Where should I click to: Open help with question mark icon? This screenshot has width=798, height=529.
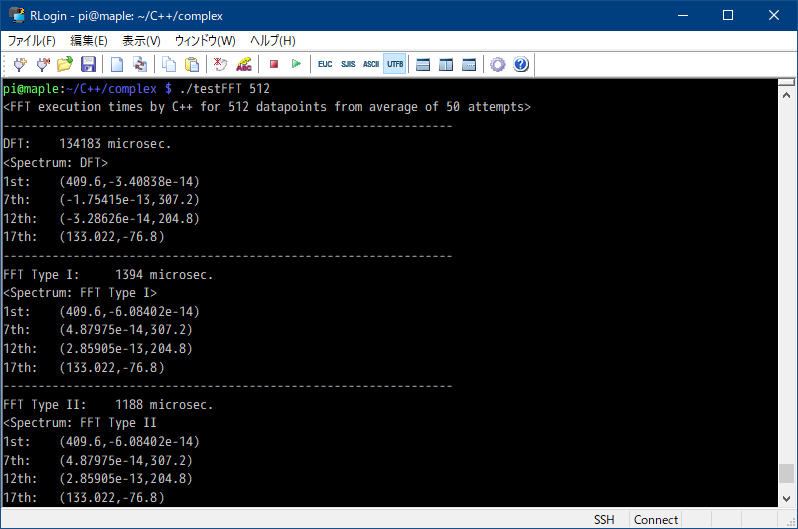pos(521,64)
